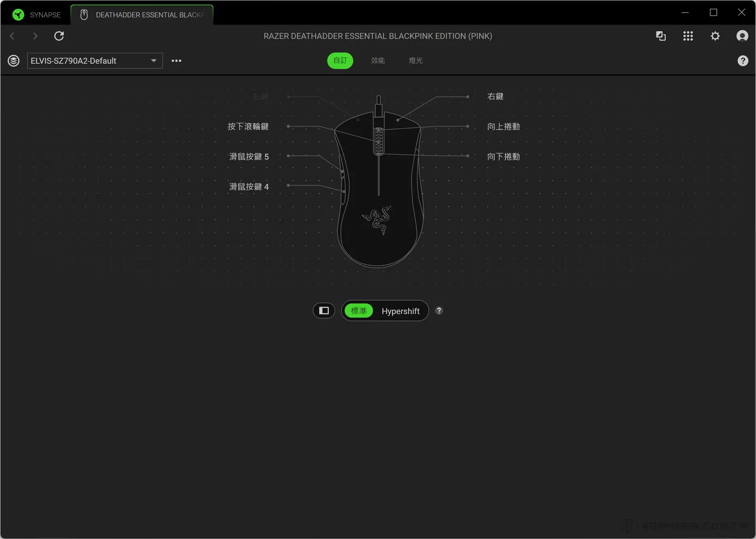Close the Synapse window

(742, 12)
